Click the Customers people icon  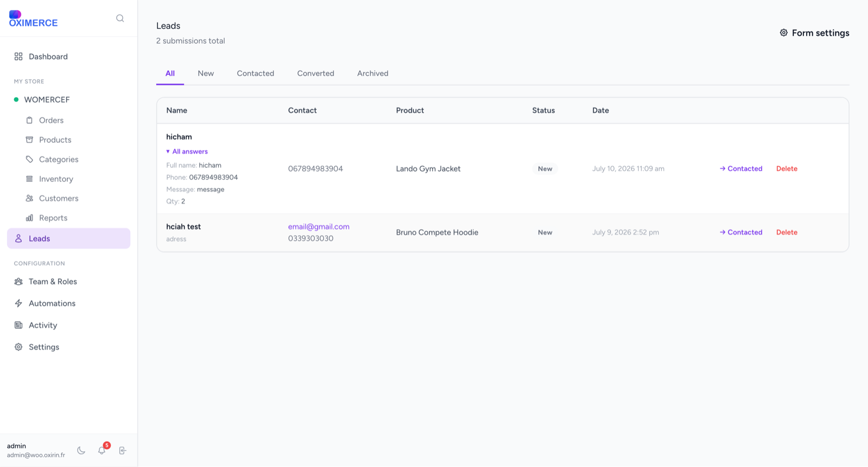pos(29,198)
